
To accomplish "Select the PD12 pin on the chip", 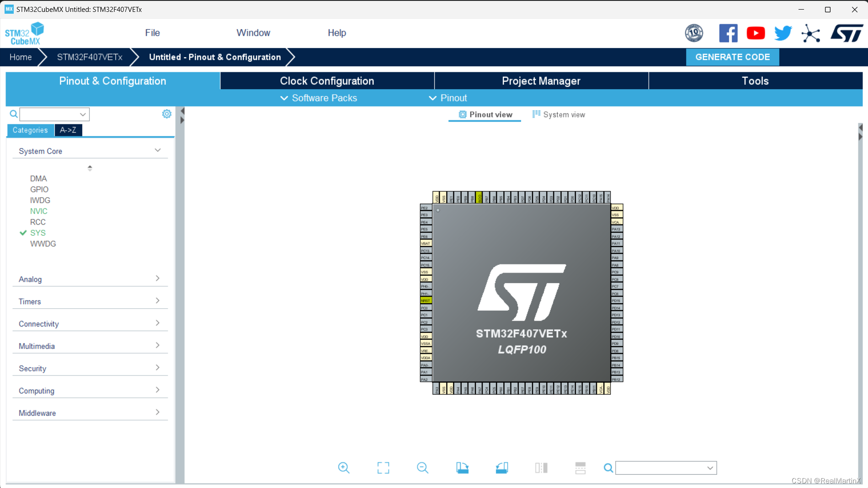I will (x=617, y=322).
